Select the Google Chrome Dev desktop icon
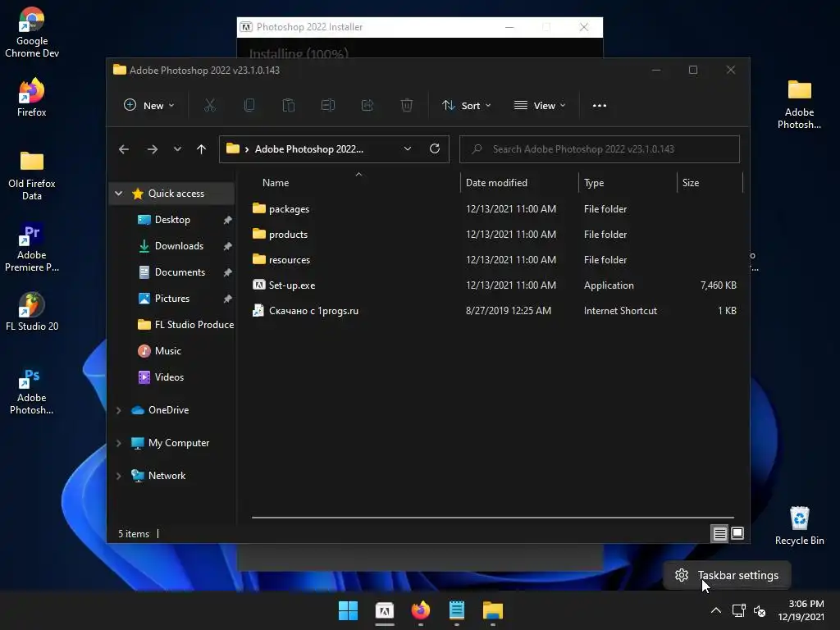840x630 pixels. click(32, 32)
